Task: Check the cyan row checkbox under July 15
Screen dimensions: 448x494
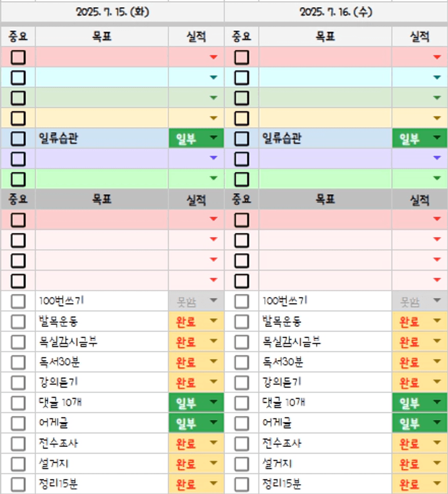Action: coord(18,78)
